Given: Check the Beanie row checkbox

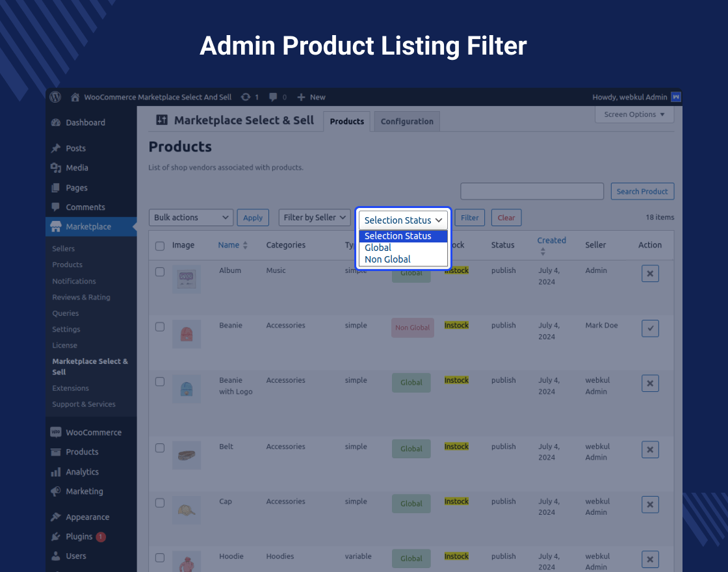Looking at the screenshot, I should tap(160, 327).
